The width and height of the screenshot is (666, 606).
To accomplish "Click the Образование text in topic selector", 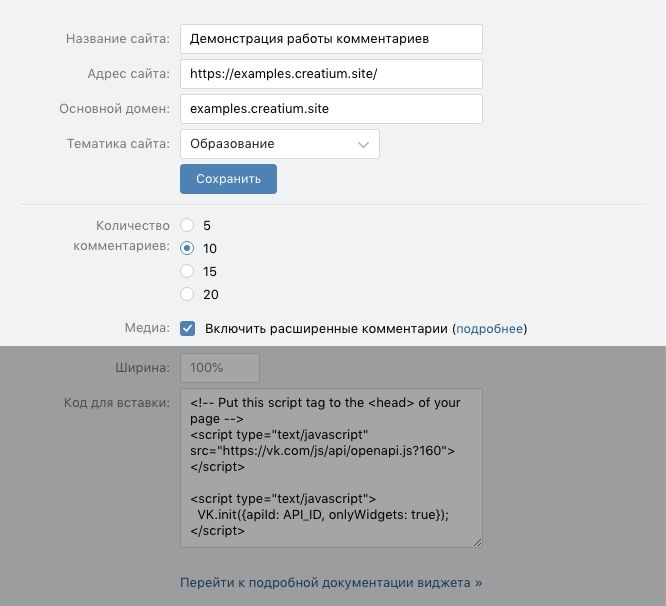I will 232,144.
